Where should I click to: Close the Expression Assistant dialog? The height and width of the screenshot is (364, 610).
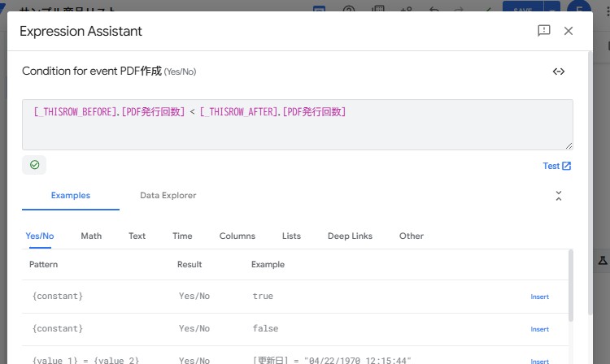click(569, 31)
